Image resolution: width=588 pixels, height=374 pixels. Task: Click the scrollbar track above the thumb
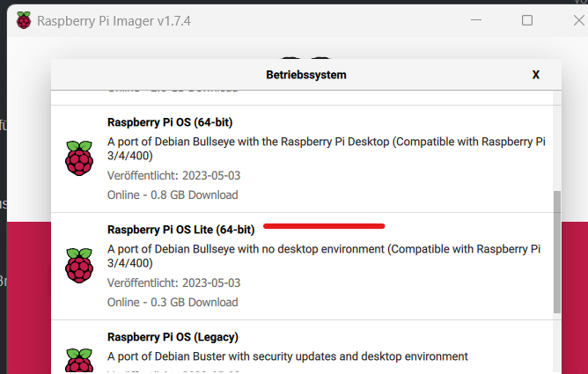(x=556, y=141)
